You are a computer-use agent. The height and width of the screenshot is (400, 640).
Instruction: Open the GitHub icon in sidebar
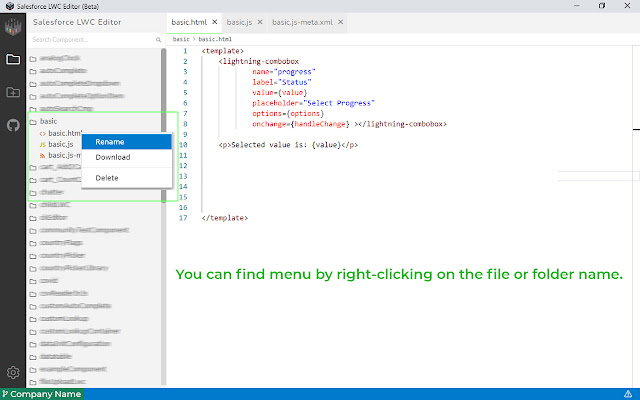click(13, 125)
